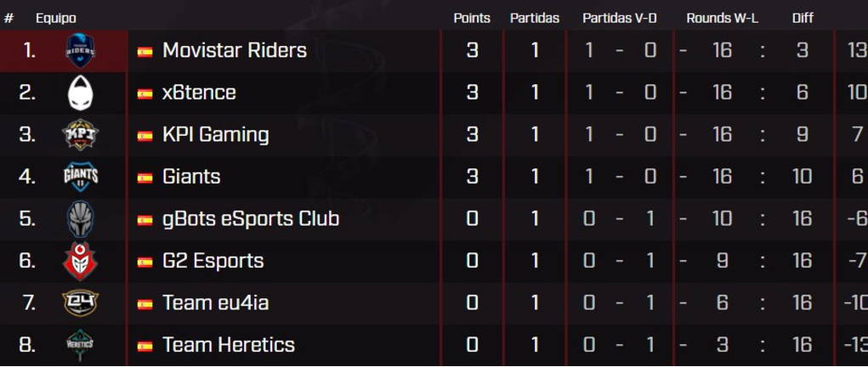Click the Movistar Riders team logo

(x=80, y=51)
